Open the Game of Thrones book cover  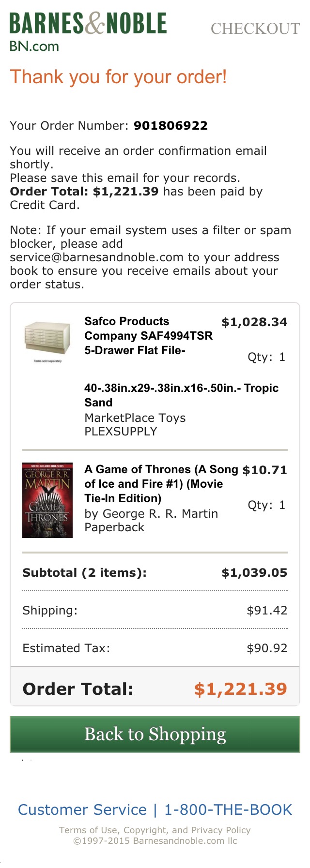[x=47, y=500]
